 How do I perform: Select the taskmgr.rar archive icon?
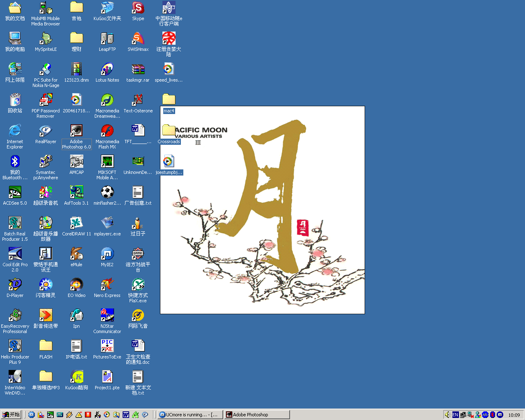tap(138, 73)
